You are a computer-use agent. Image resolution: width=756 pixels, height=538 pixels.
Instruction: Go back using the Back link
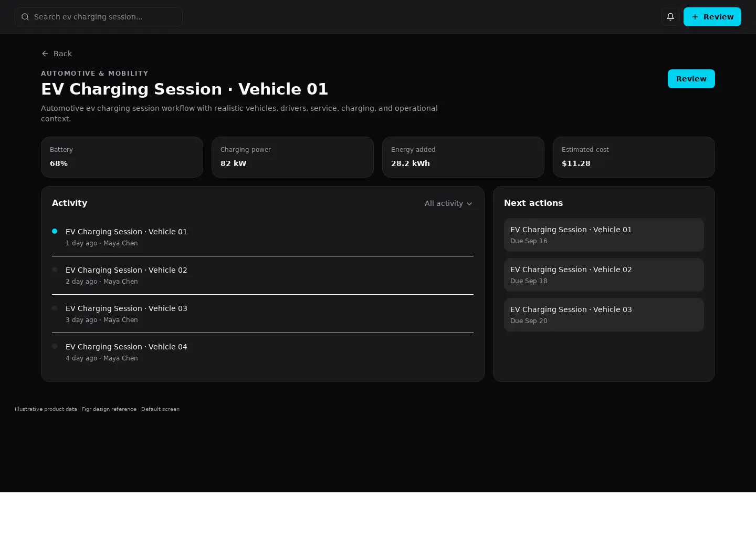coord(57,54)
